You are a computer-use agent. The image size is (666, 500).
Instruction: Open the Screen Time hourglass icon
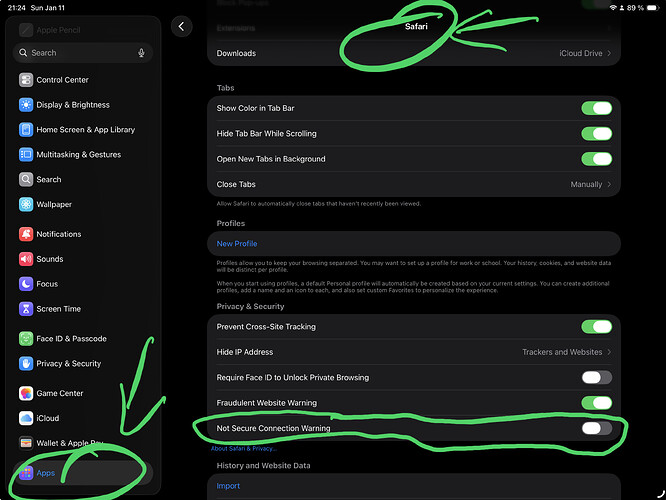[26, 309]
